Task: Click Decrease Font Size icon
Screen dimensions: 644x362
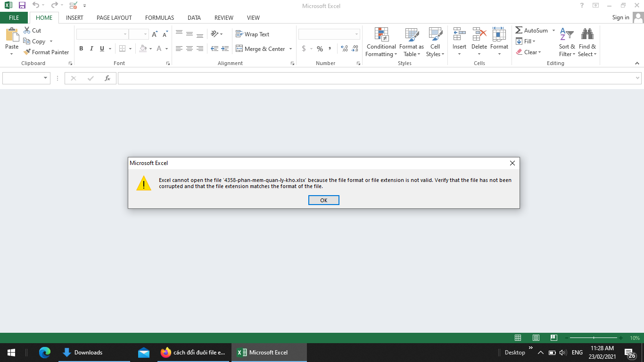Action: [165, 34]
